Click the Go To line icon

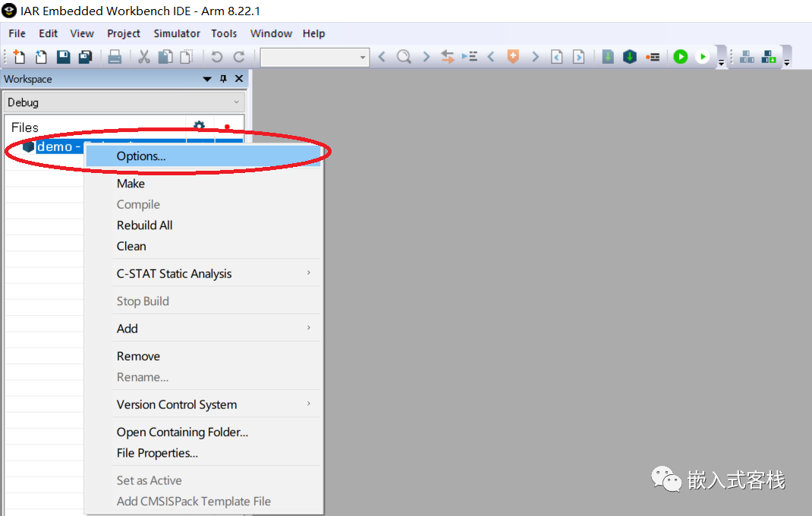(470, 56)
